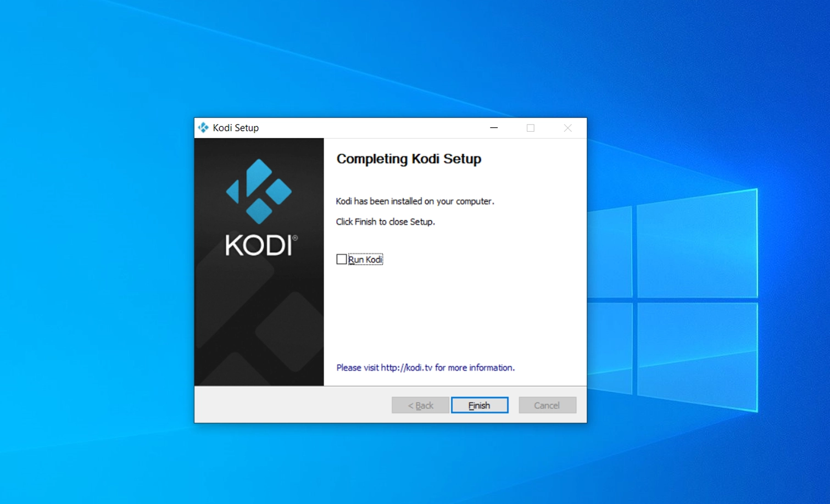Image resolution: width=830 pixels, height=504 pixels.
Task: Click the greyed-out close X button
Action: point(568,128)
